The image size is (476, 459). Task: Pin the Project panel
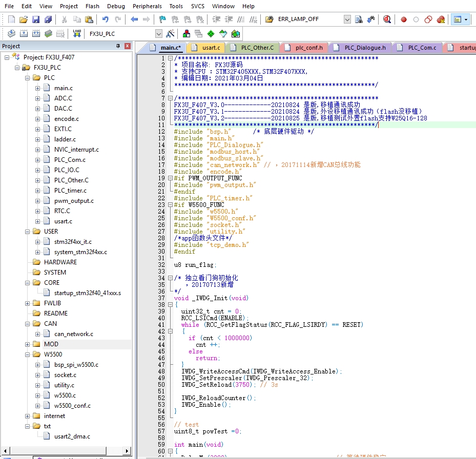118,46
